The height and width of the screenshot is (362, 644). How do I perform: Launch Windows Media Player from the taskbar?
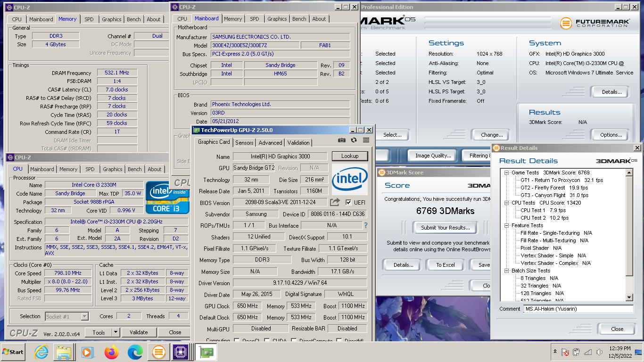87,352
